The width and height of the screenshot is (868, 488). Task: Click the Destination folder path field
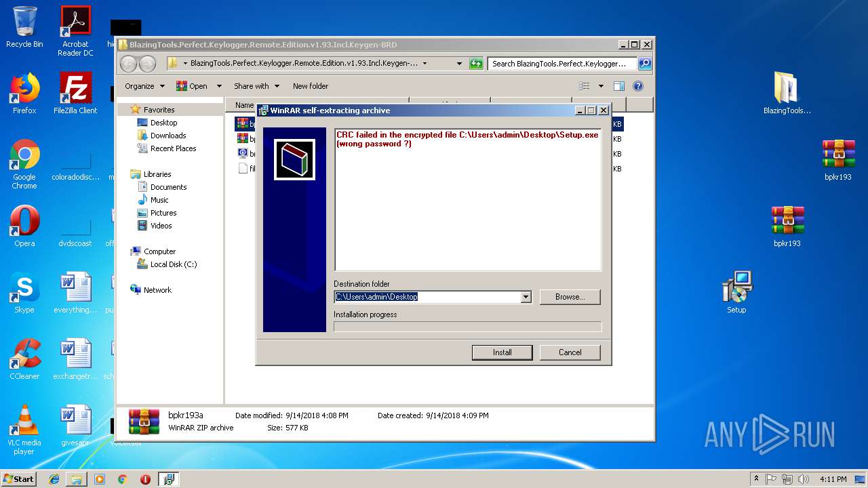pyautogui.click(x=427, y=297)
